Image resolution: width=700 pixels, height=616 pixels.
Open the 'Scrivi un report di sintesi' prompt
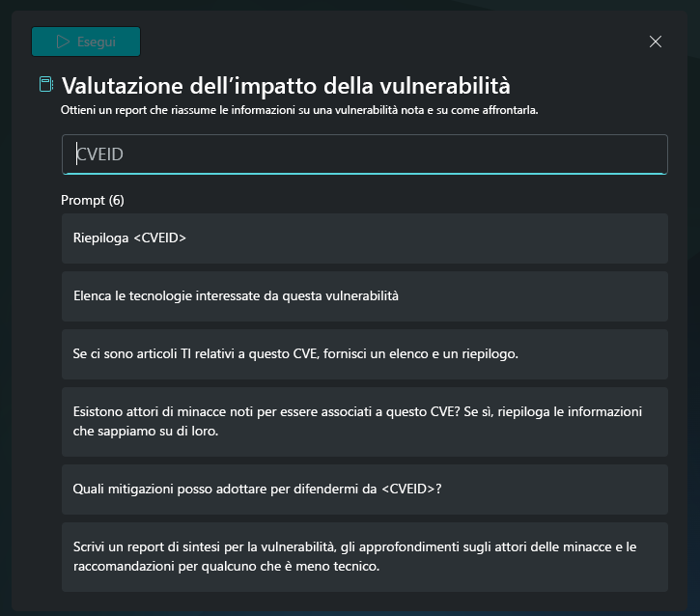tap(364, 557)
